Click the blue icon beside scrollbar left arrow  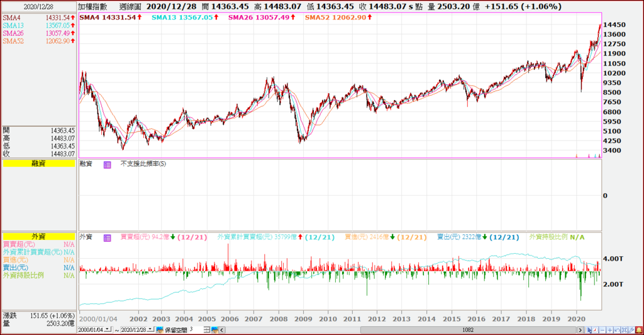[x=214, y=330]
